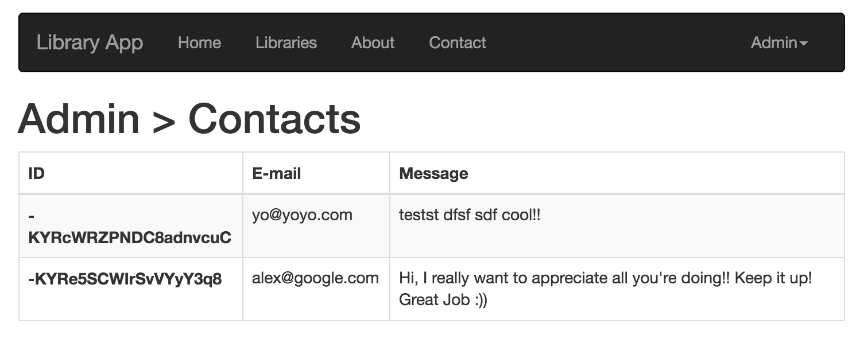Go to the Home page
Screen dimensions: 868x343
[199, 42]
